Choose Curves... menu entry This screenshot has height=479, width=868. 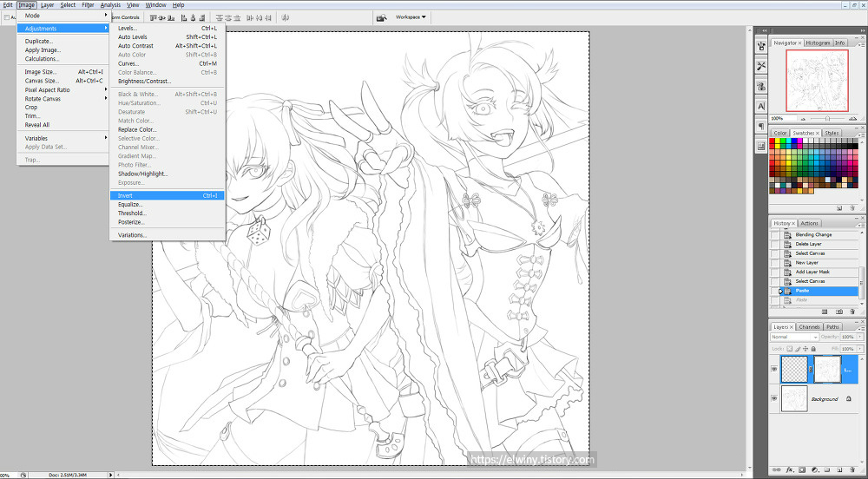click(x=168, y=63)
